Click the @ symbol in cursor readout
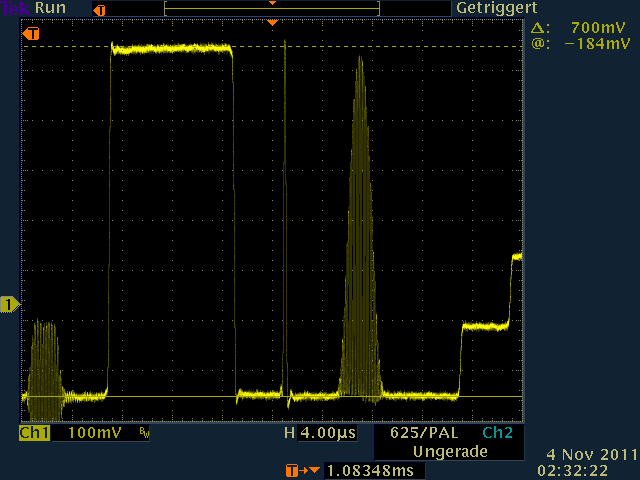 [540, 44]
